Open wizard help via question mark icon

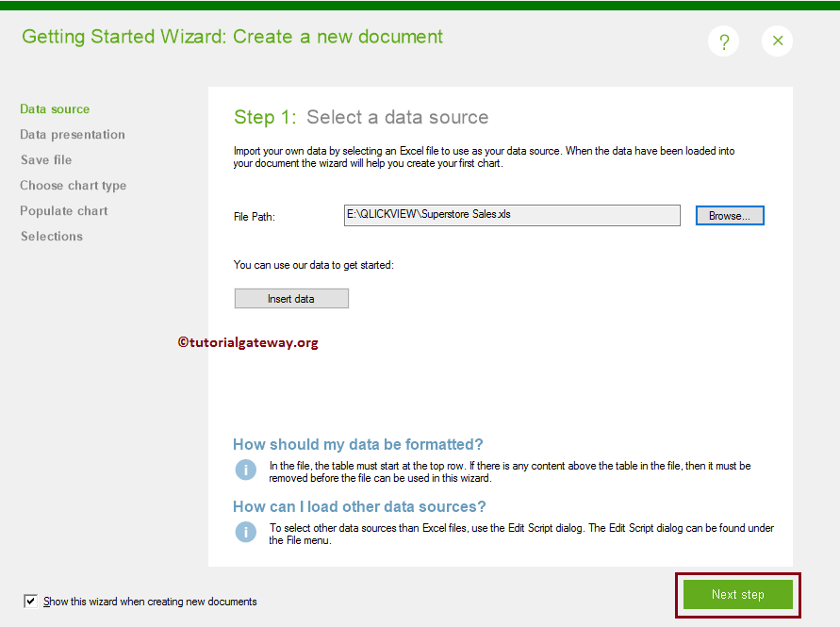pyautogui.click(x=723, y=41)
